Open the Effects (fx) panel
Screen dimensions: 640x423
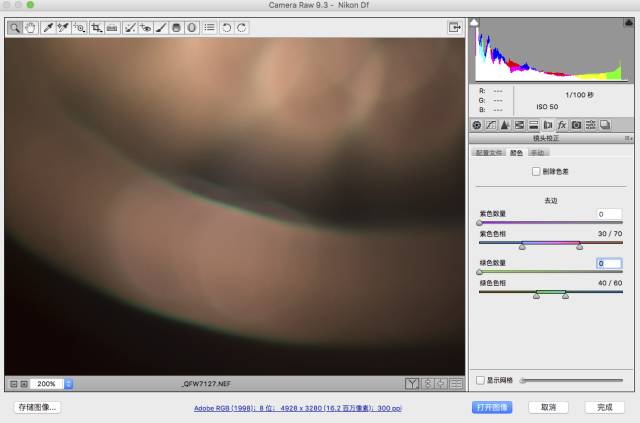(x=562, y=125)
